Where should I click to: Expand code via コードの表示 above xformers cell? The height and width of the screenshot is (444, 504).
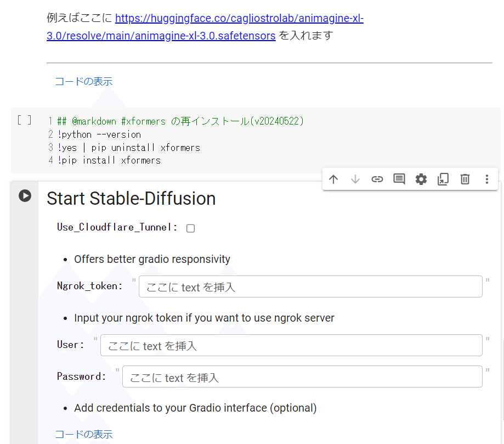click(83, 81)
